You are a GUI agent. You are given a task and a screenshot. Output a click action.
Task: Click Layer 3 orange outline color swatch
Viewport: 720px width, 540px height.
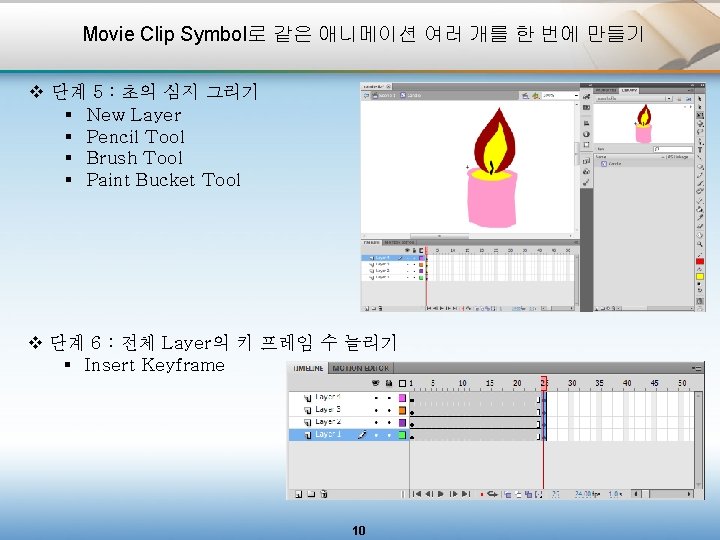pyautogui.click(x=402, y=410)
